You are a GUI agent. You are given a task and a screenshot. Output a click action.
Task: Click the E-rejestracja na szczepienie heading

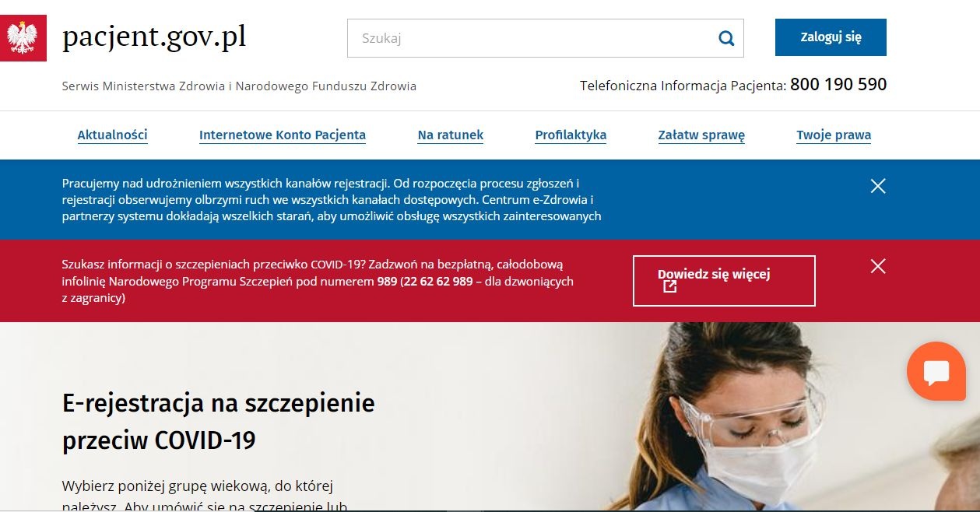coord(219,422)
